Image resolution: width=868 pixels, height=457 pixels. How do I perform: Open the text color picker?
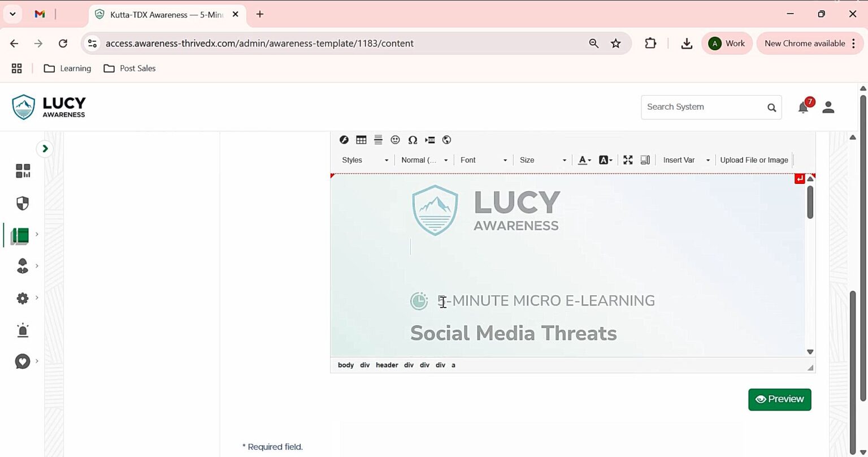(584, 160)
